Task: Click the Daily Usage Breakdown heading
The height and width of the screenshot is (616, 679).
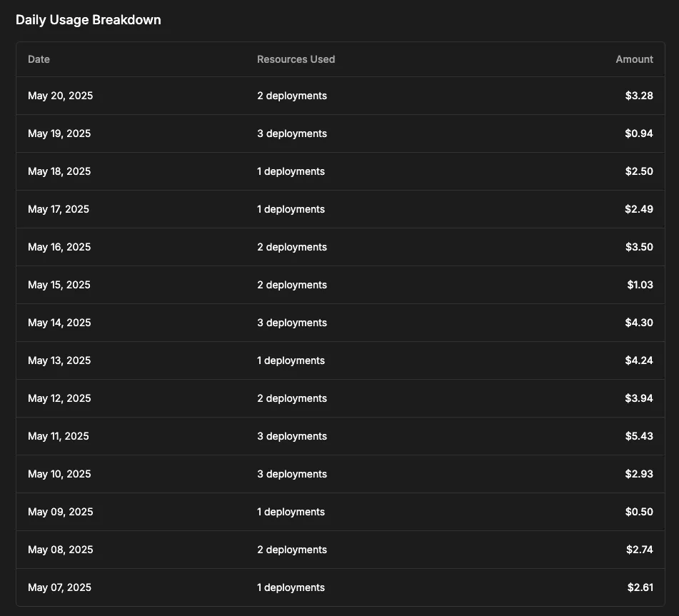Action: tap(89, 20)
